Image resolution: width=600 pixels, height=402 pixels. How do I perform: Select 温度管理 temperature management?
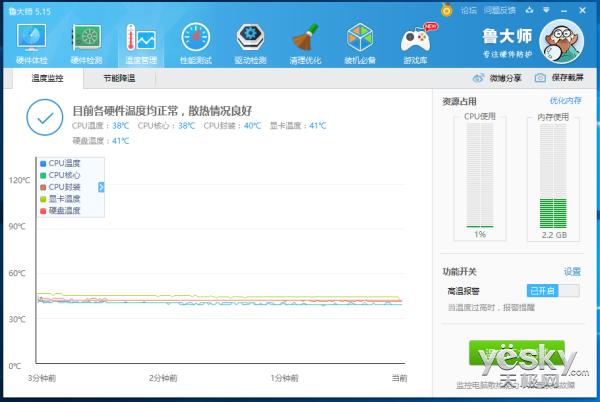(141, 44)
